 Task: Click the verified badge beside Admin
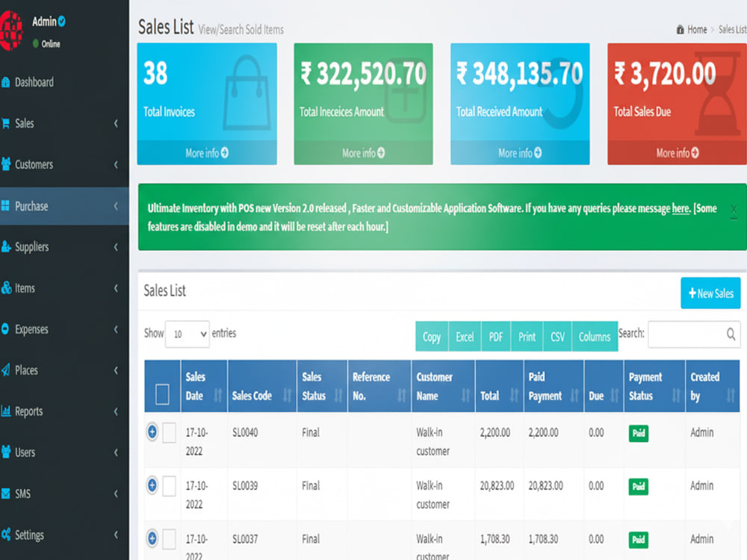click(62, 22)
